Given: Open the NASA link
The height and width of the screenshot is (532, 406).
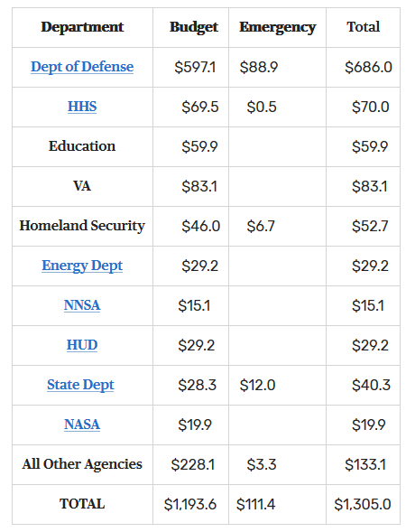Looking at the screenshot, I should tap(82, 425).
